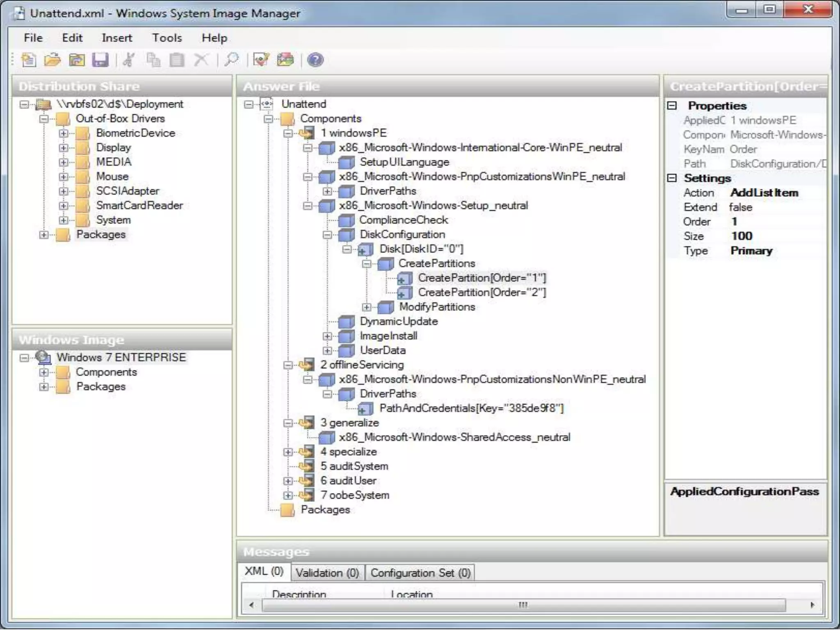Select the ComplianceCheck node

tap(404, 220)
